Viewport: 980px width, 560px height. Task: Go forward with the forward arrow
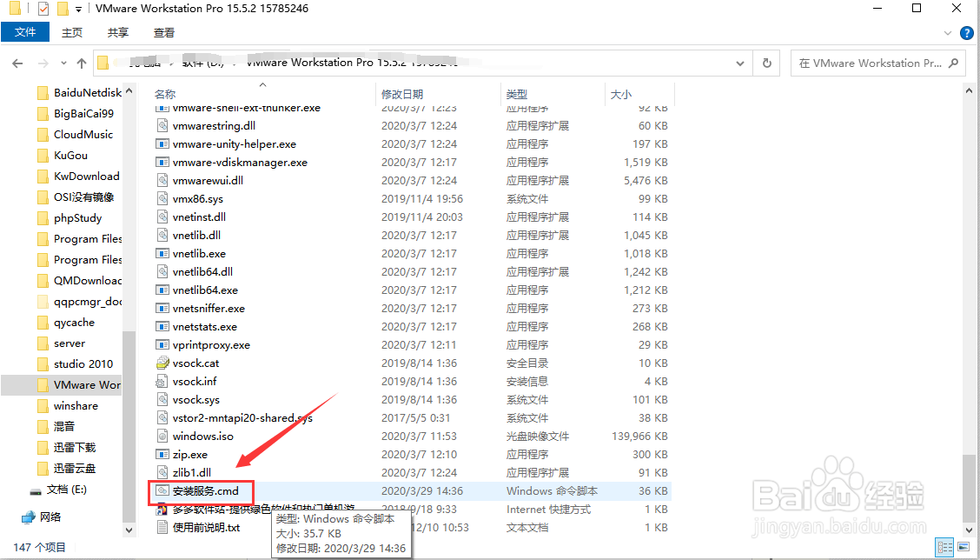(43, 63)
